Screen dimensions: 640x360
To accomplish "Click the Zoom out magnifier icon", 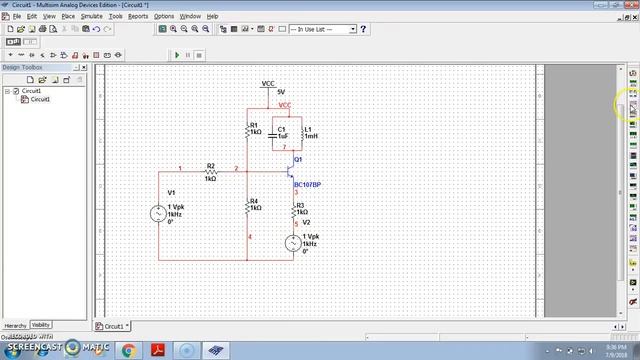I will tap(184, 29).
